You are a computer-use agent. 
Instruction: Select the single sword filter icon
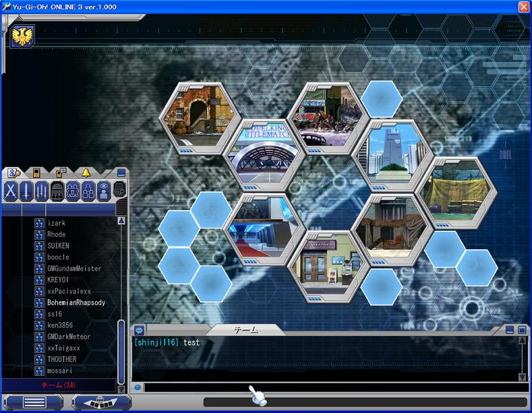(26, 191)
